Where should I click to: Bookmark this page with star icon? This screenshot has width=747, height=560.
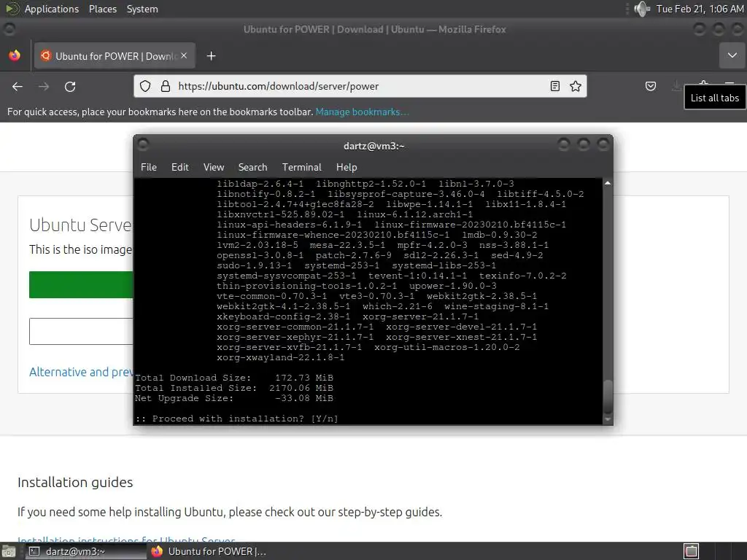click(576, 86)
